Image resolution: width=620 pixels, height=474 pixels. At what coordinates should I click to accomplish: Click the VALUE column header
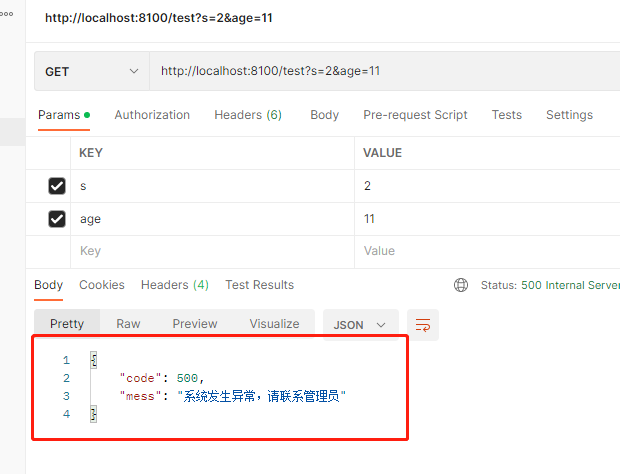tap(382, 153)
